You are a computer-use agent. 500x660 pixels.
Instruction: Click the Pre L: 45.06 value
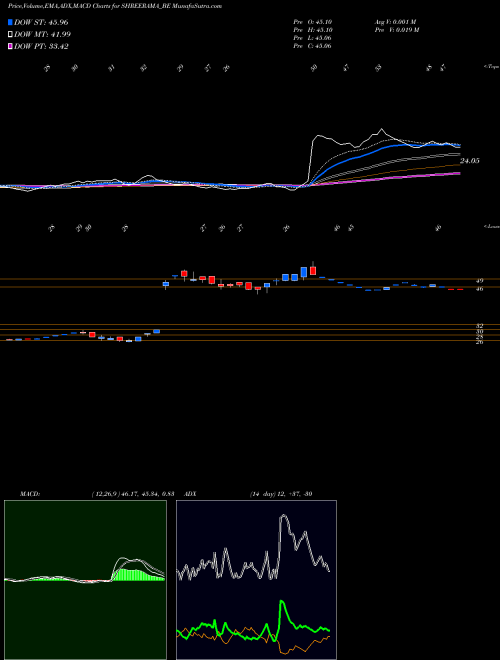312,38
